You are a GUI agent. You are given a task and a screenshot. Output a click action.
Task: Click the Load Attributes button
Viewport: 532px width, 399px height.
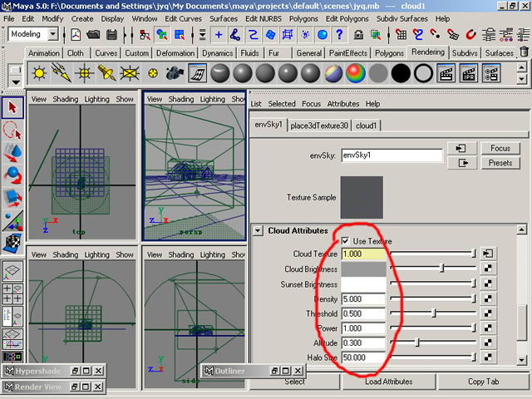(388, 382)
